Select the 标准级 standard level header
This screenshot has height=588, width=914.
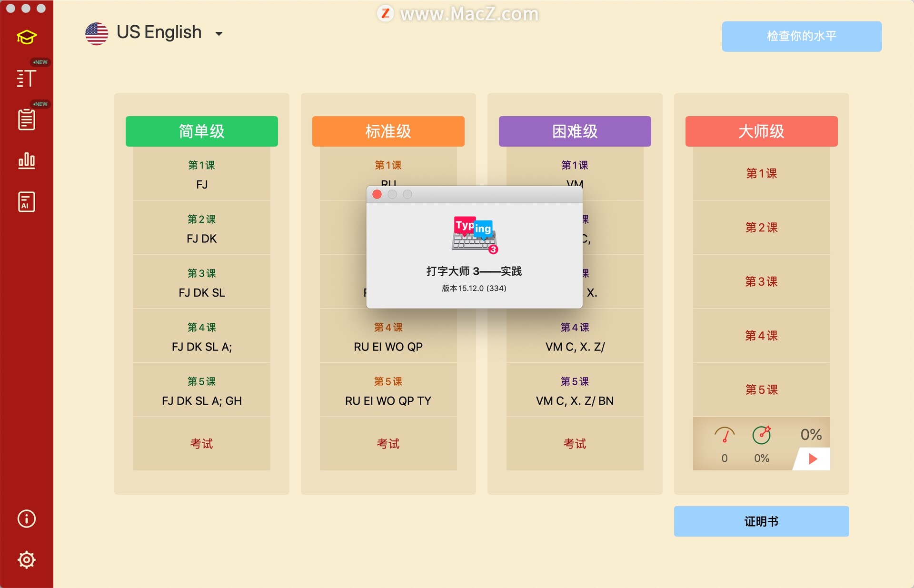pos(388,131)
